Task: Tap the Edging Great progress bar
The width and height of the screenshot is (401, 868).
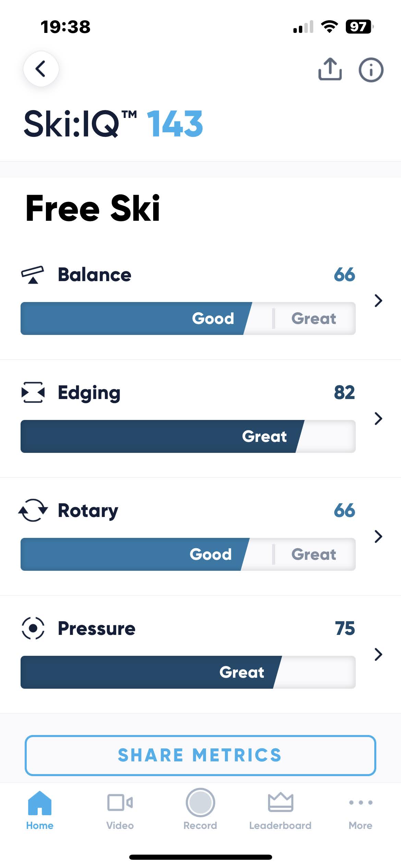Action: [188, 436]
